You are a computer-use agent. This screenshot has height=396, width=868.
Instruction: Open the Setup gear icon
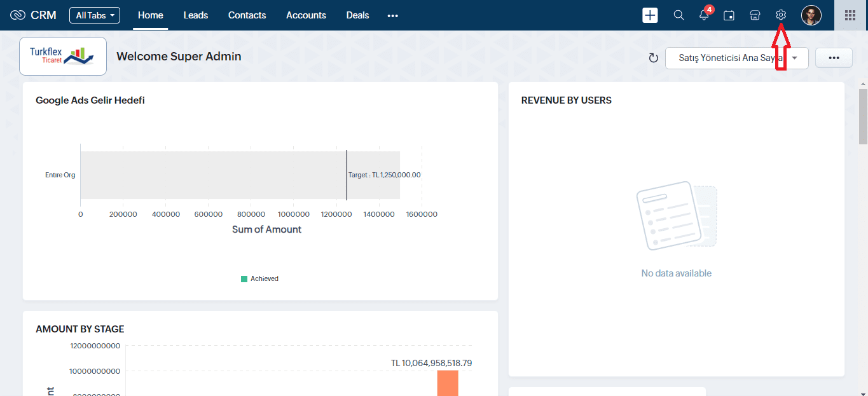pyautogui.click(x=781, y=15)
